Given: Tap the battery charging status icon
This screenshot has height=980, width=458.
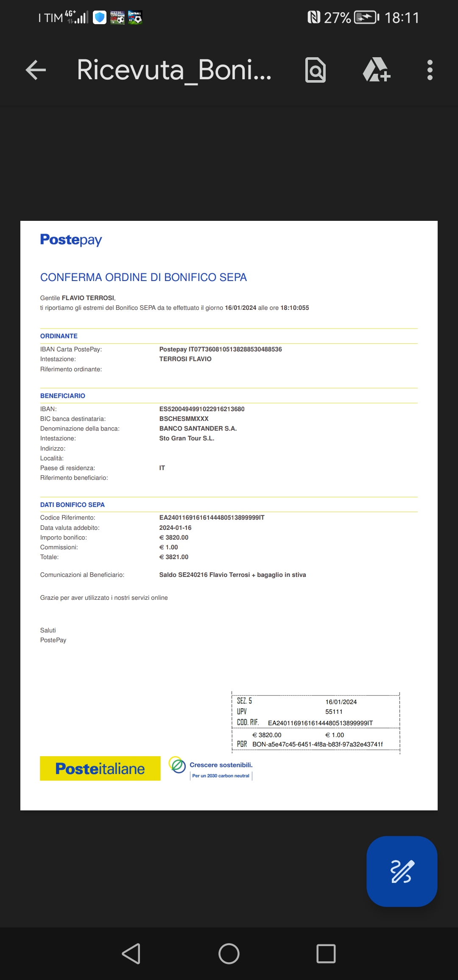Looking at the screenshot, I should [366, 17].
